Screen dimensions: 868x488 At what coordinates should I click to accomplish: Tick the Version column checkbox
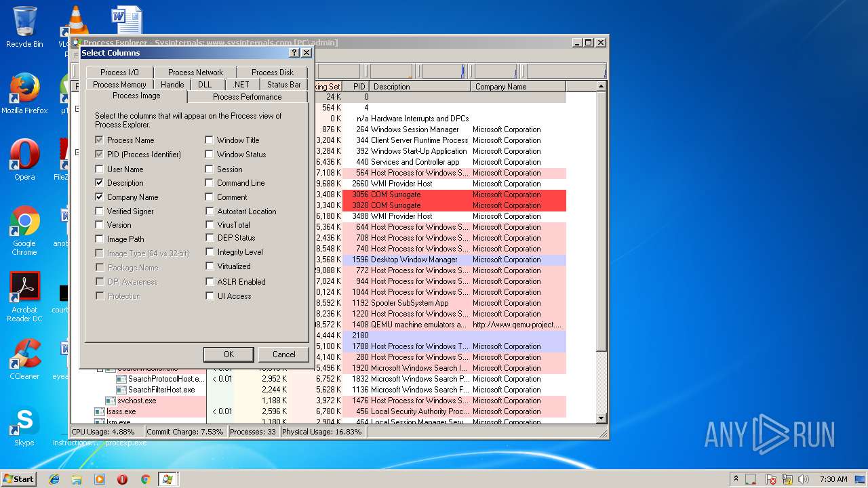[100, 224]
